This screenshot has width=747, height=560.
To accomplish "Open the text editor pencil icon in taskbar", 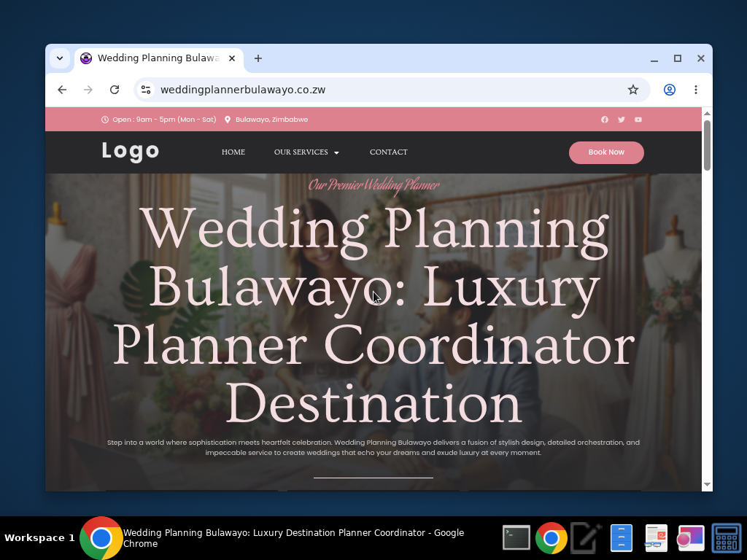I will coord(586,538).
